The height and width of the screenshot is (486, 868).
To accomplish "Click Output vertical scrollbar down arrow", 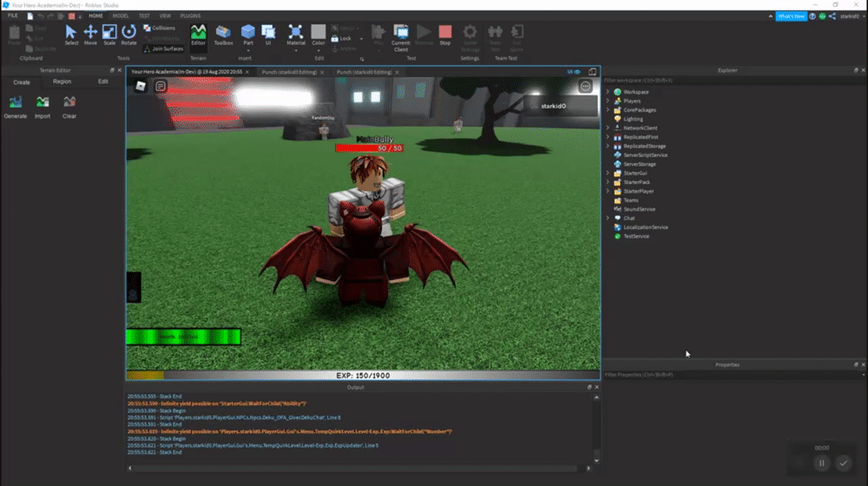I will coord(596,461).
